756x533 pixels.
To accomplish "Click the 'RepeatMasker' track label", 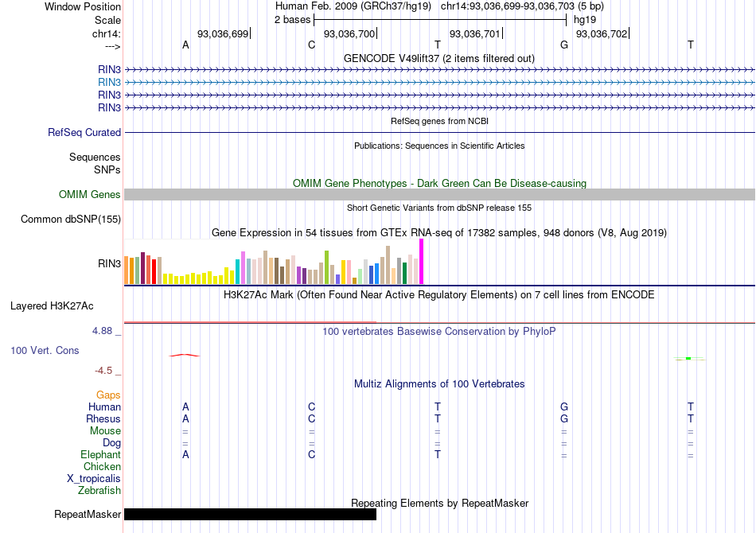I will [x=88, y=515].
